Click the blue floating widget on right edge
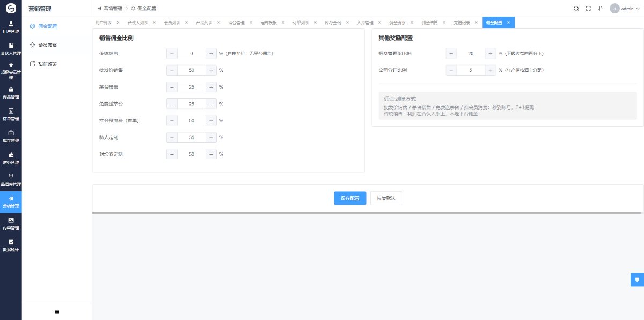This screenshot has width=644, height=320. tap(637, 280)
